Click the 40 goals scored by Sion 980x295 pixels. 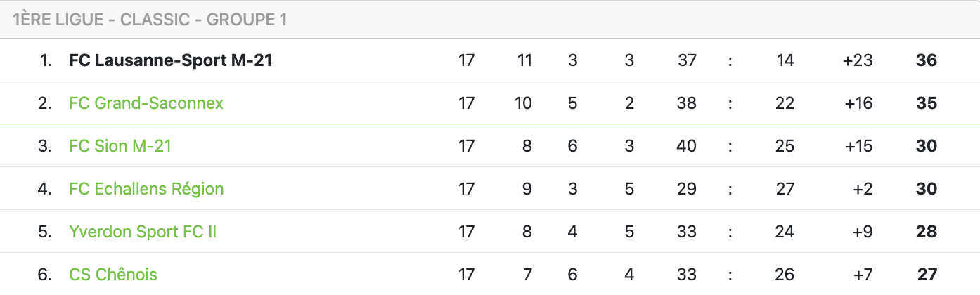point(687,146)
